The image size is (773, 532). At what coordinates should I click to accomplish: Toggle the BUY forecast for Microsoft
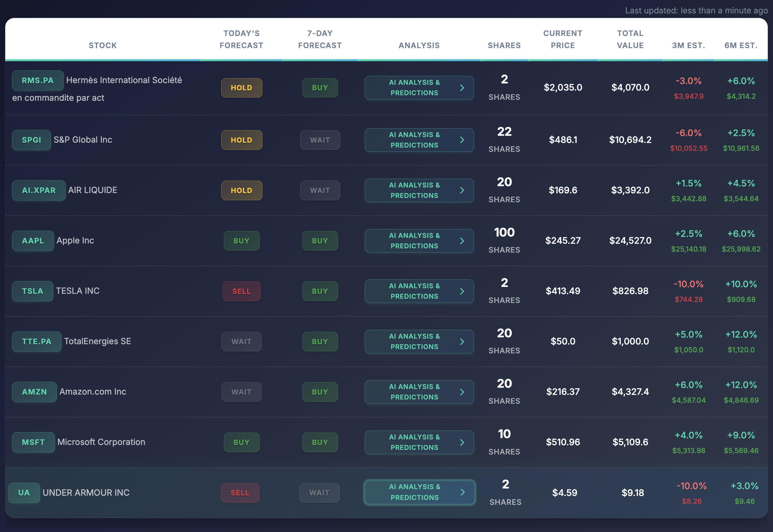point(241,442)
